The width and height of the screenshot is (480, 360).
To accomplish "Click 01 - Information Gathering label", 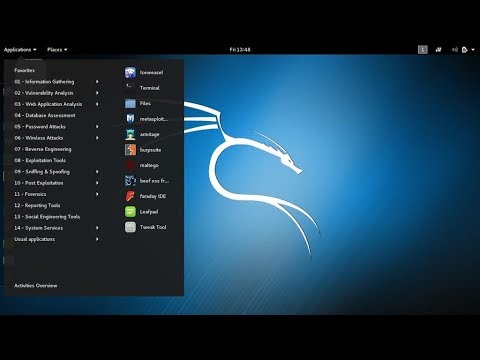I will [44, 82].
